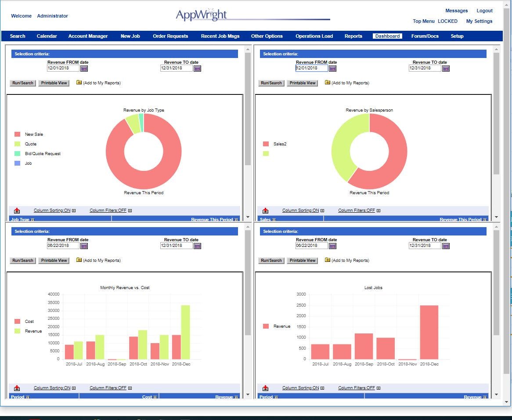Switch to the Reports tab

[353, 36]
